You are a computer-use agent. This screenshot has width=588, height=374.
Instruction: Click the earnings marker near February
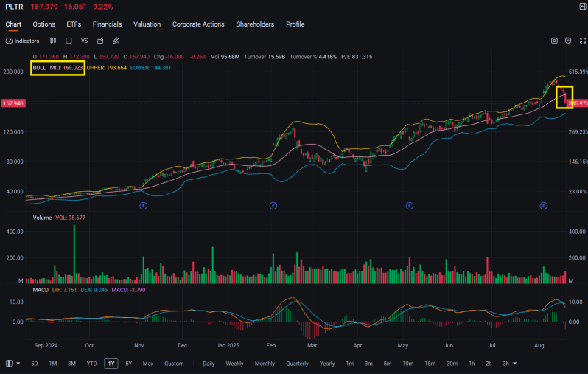tap(273, 206)
